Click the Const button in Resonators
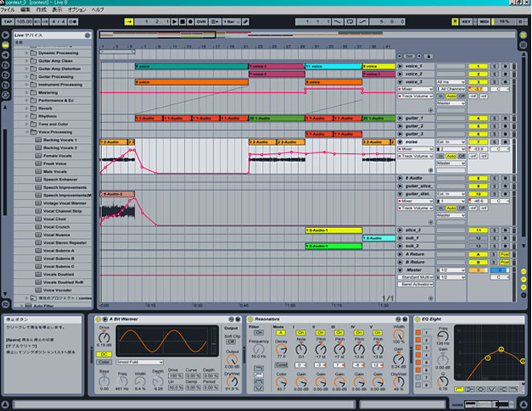 point(281,365)
